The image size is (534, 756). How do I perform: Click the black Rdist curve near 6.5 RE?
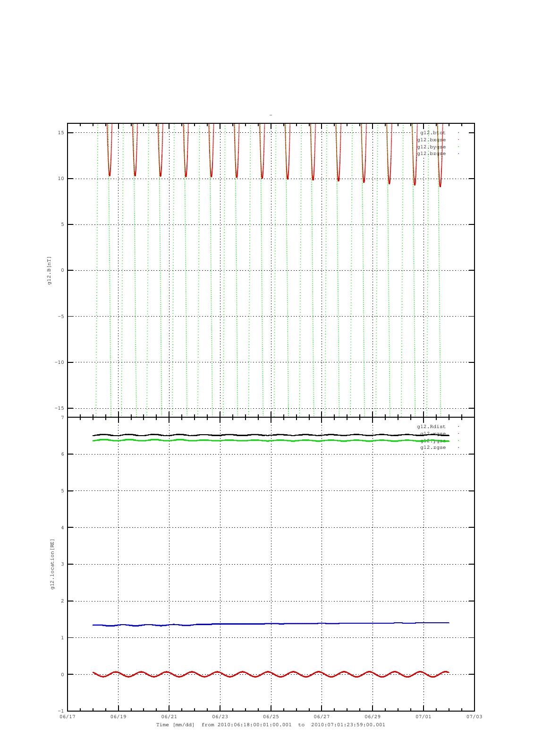[x=271, y=435]
